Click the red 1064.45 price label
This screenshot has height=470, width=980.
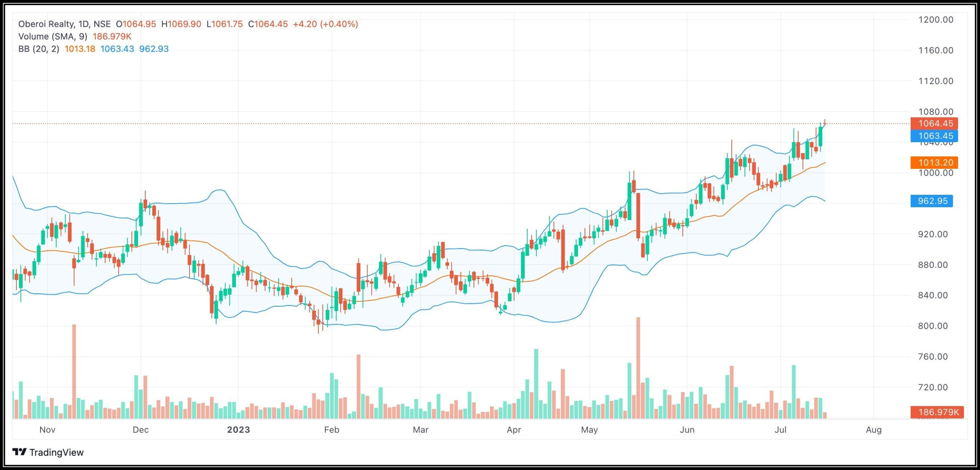(934, 123)
